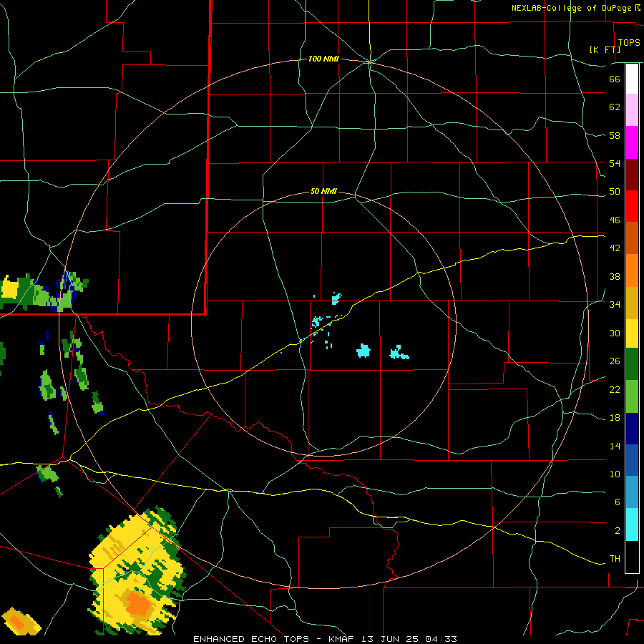Click the "TH" threshold label
This screenshot has width=644, height=644.
(x=615, y=559)
